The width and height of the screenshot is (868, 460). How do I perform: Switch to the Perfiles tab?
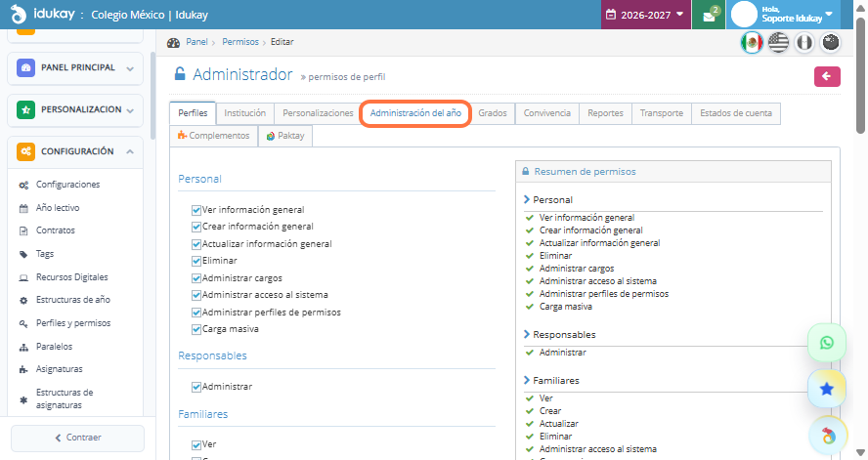(193, 113)
